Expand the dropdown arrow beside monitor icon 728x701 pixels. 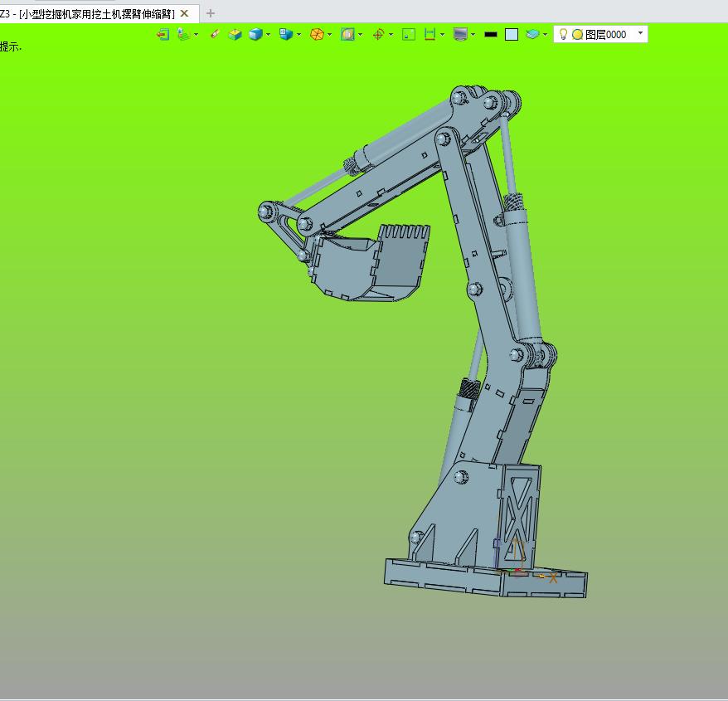point(473,35)
